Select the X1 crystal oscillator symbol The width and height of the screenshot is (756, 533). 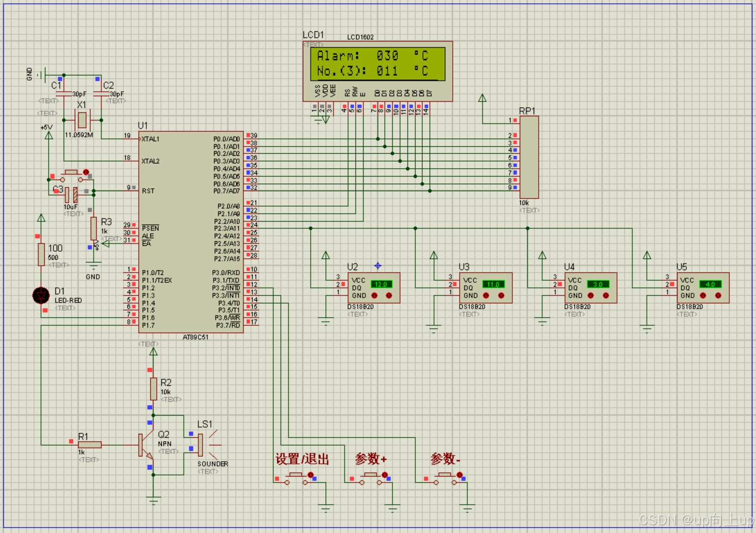(x=82, y=120)
